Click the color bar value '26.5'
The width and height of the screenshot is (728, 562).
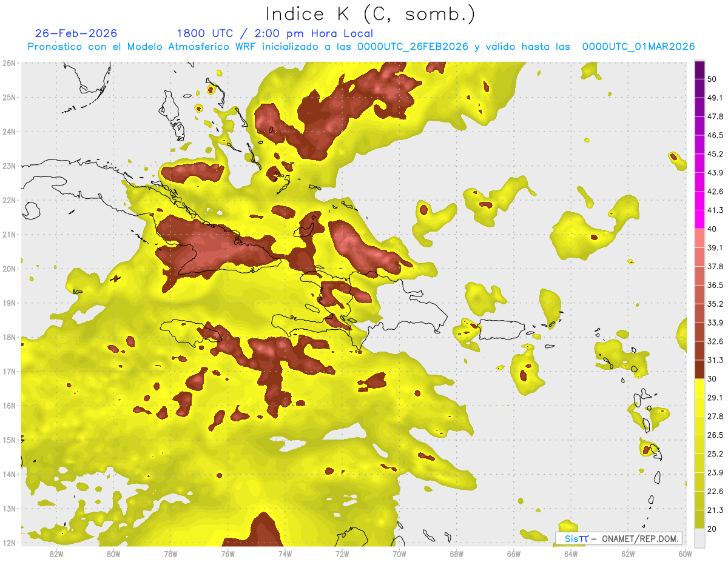click(x=715, y=435)
